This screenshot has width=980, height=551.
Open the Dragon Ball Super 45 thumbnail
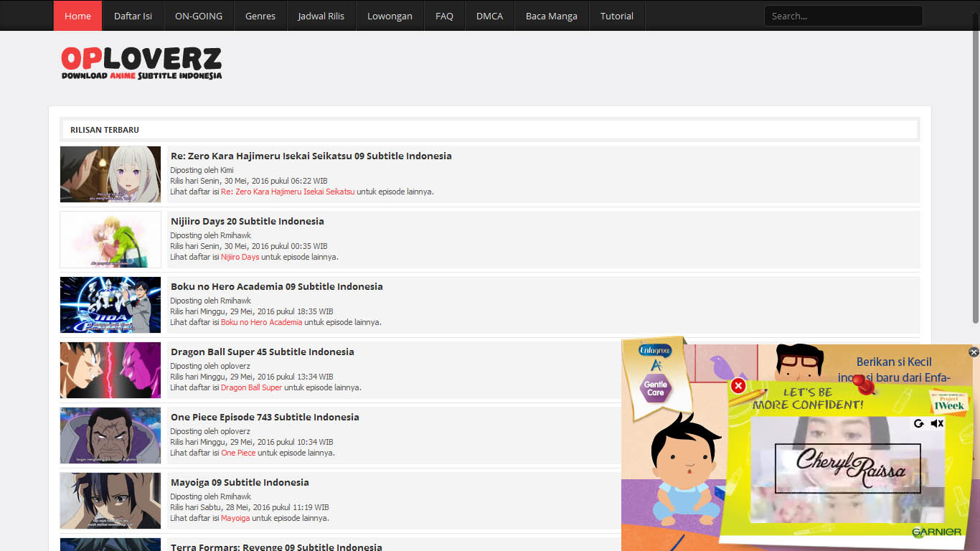110,370
